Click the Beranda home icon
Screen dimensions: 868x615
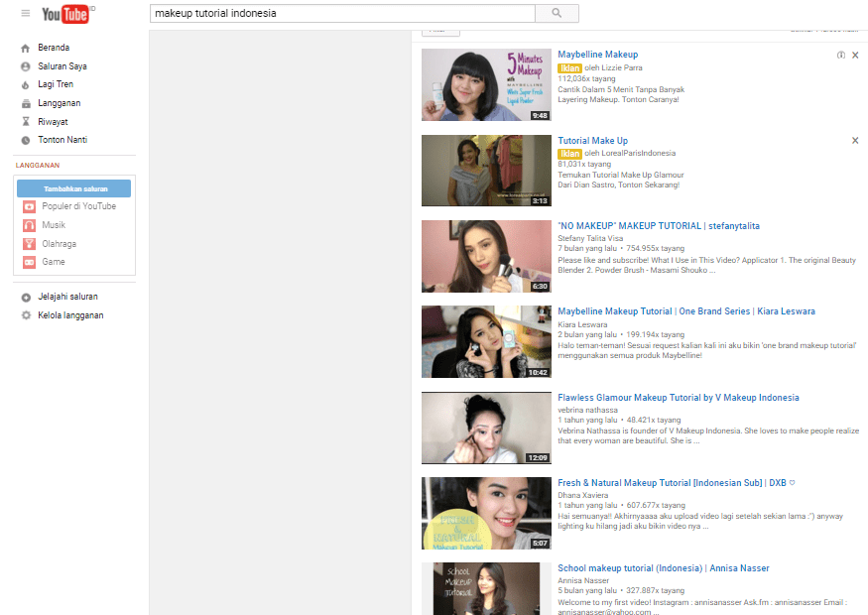pos(26,49)
